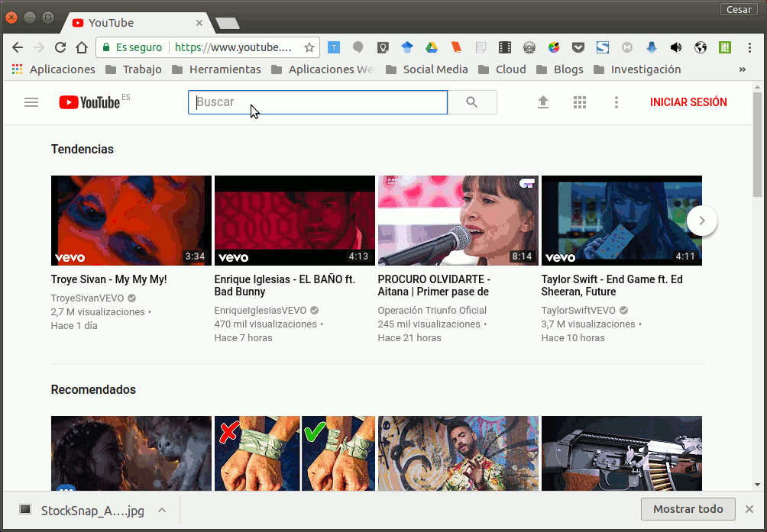
Task: Click the upload video arrow icon
Action: pos(543,102)
